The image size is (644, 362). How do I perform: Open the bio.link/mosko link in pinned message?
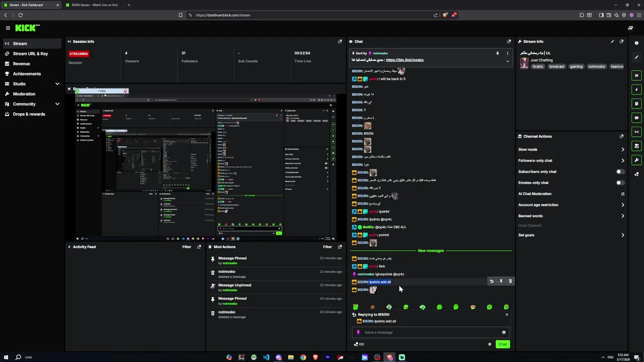pyautogui.click(x=405, y=60)
